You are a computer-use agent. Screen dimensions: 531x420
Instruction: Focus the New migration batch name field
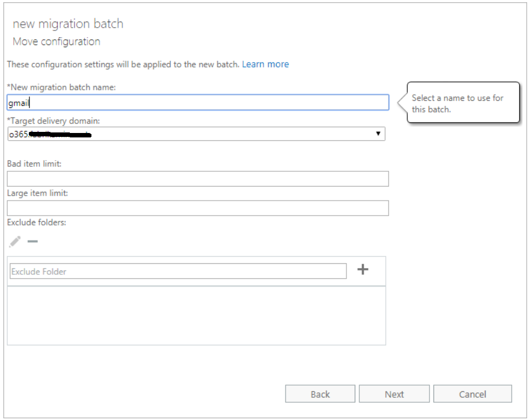click(x=197, y=103)
